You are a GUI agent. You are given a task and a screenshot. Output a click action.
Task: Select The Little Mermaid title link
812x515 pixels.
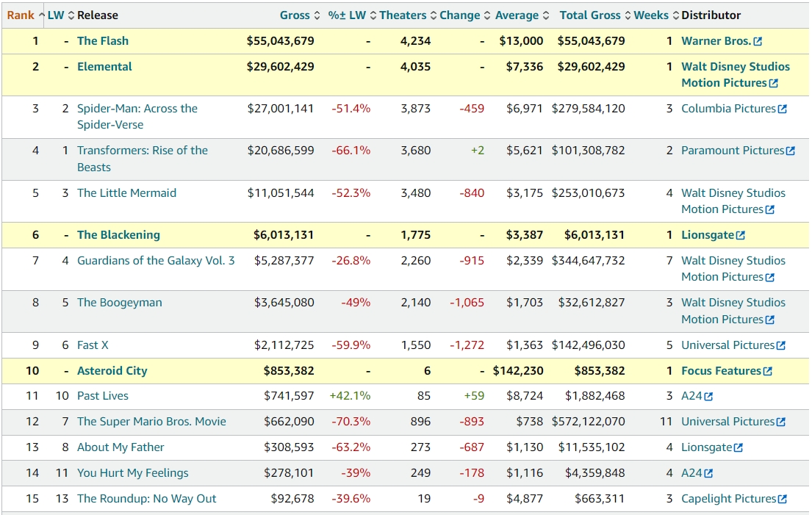(126, 193)
